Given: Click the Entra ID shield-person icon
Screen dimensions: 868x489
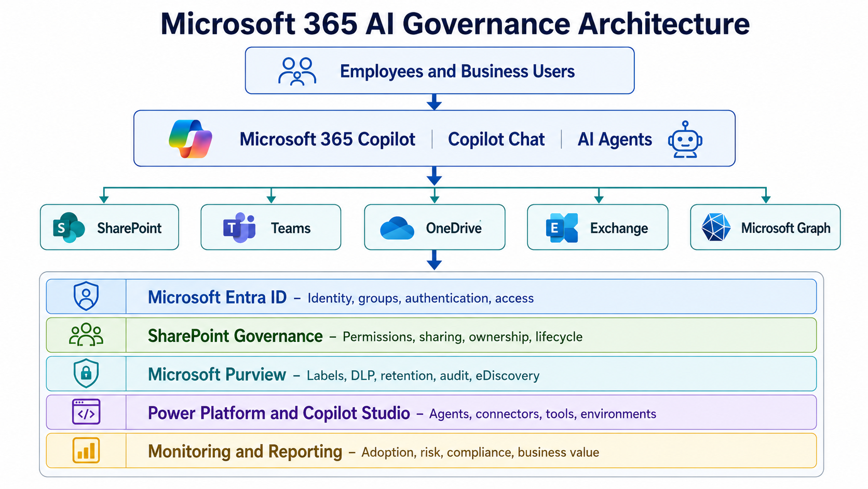Looking at the screenshot, I should pyautogui.click(x=86, y=296).
